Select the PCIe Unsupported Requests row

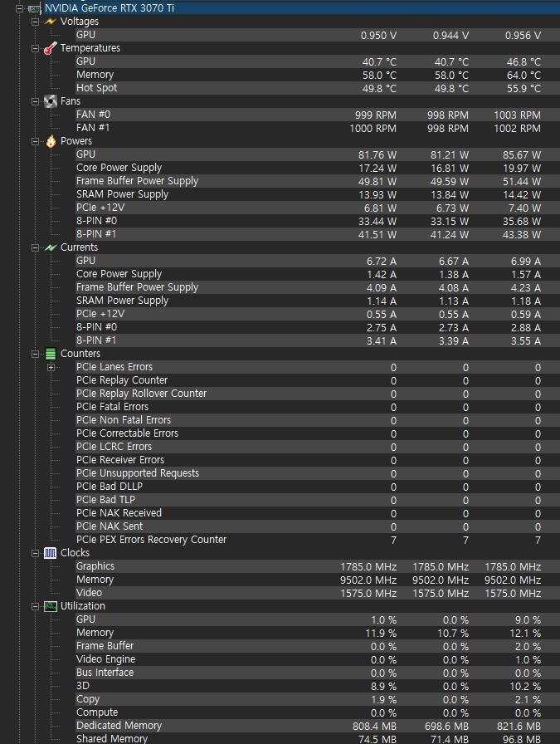tap(317, 473)
